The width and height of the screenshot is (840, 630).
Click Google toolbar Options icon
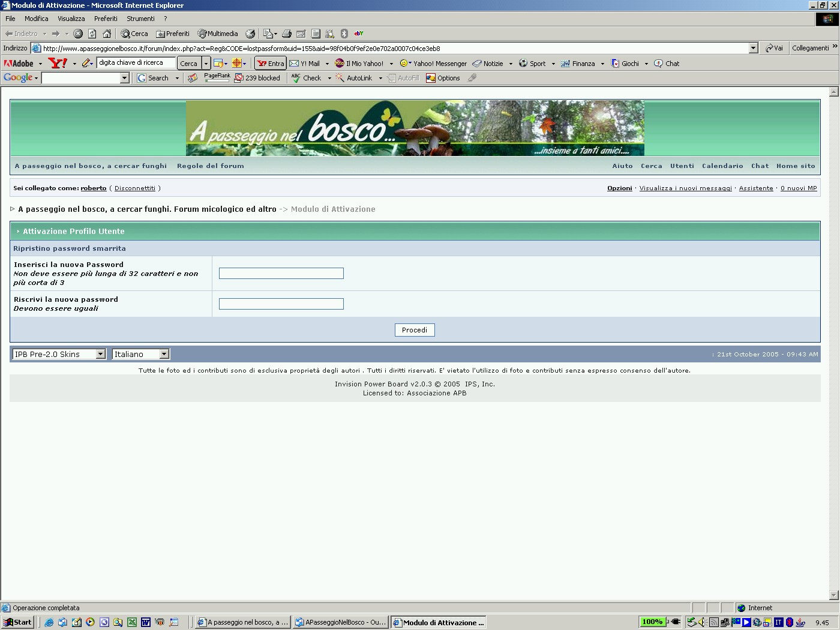coord(431,78)
